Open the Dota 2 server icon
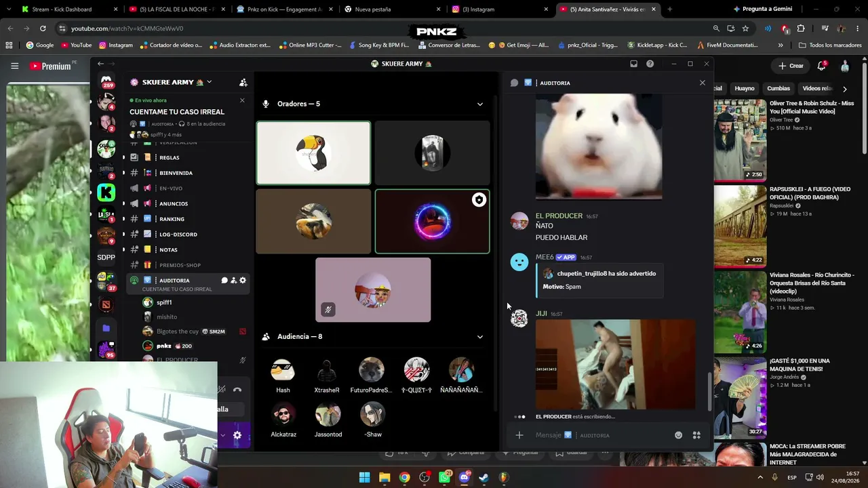Viewport: 868px width, 488px height. (106, 304)
